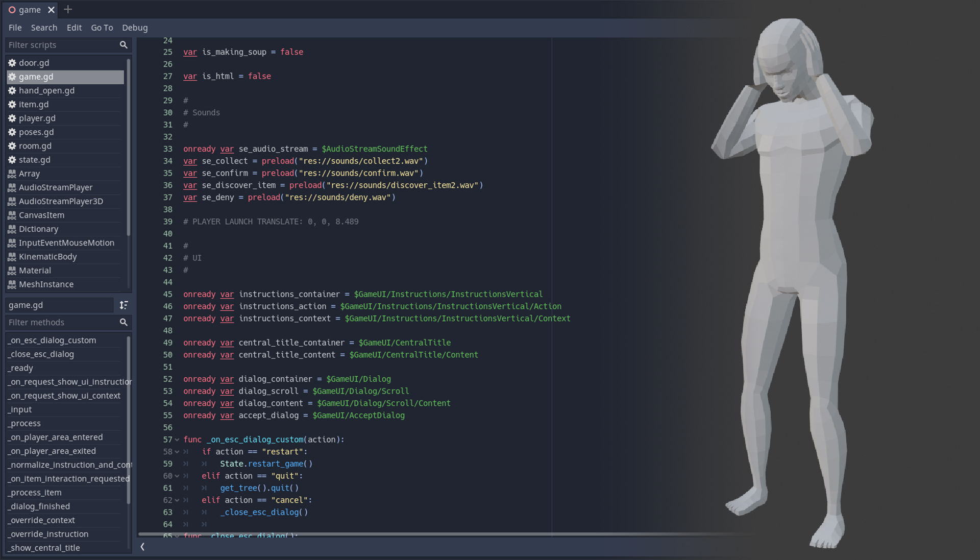Fold the _on_esc_dialog_custom function at line 57

[177, 440]
